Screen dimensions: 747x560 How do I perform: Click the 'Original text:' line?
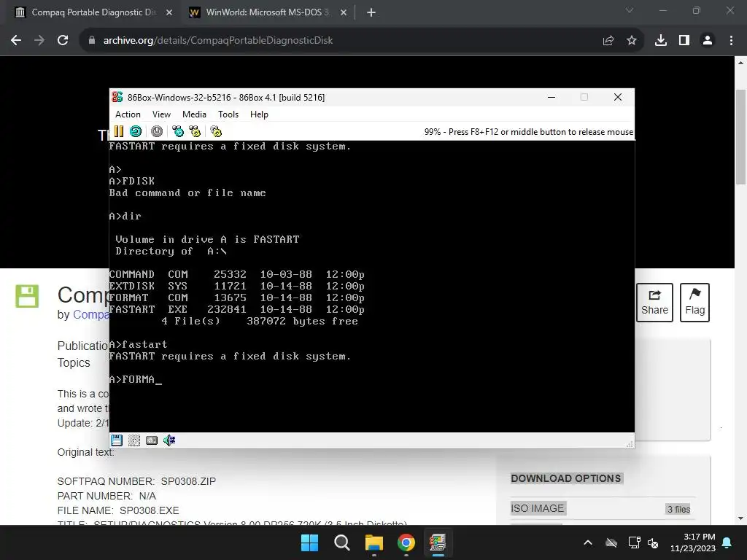pyautogui.click(x=86, y=452)
